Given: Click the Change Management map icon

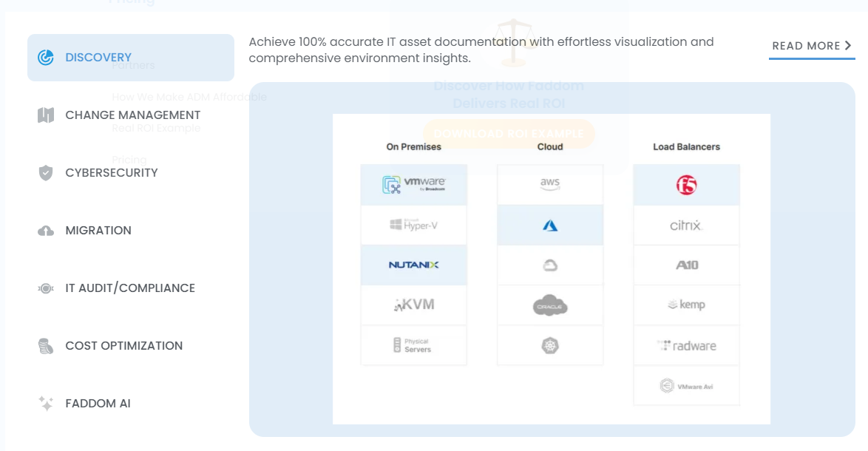Looking at the screenshot, I should click(x=45, y=115).
